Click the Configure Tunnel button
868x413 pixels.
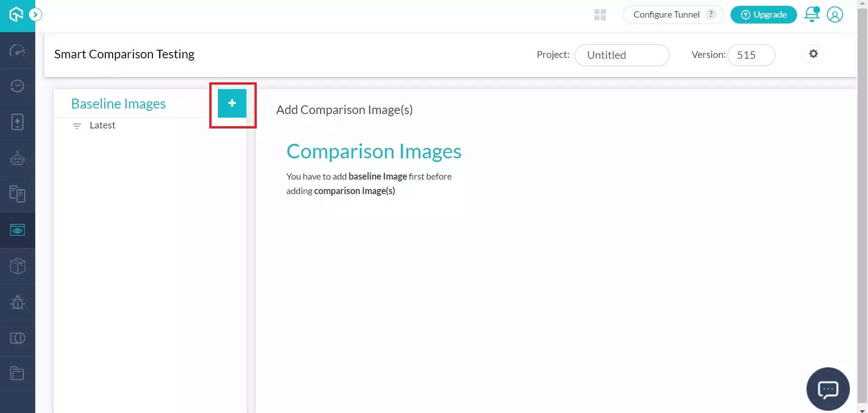pos(665,14)
